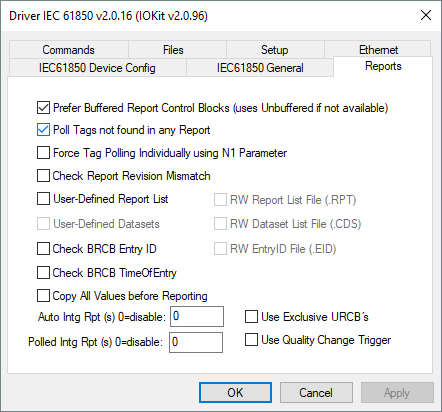Check the Check BRCB Entry ID box
442x412 pixels.
click(x=43, y=249)
